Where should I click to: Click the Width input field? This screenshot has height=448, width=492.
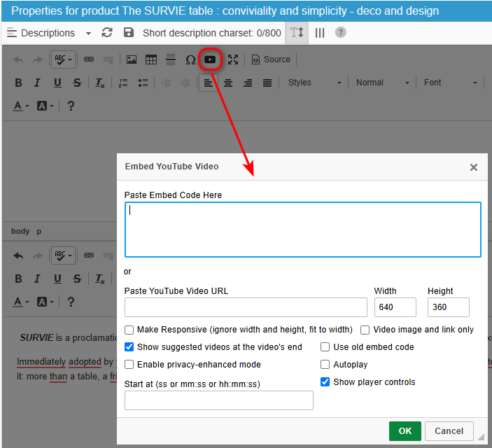tap(395, 307)
